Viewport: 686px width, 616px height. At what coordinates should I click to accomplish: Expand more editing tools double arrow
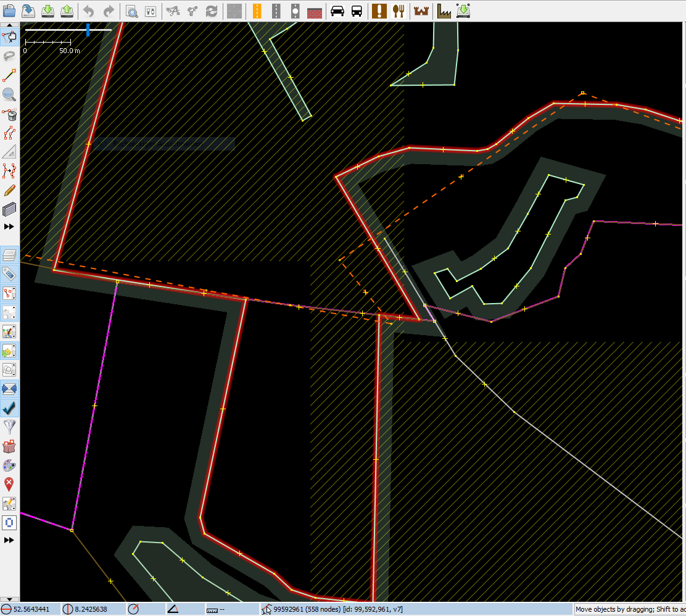pyautogui.click(x=9, y=227)
